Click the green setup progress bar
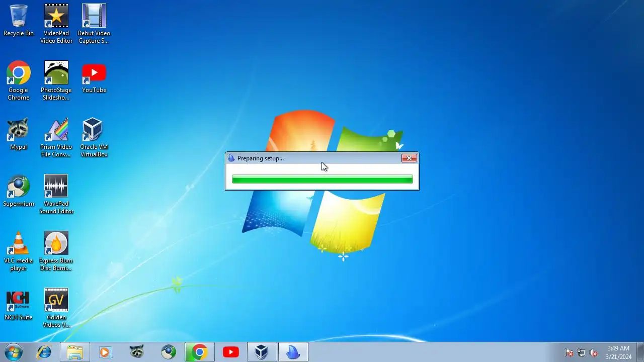644x362 pixels. point(322,179)
